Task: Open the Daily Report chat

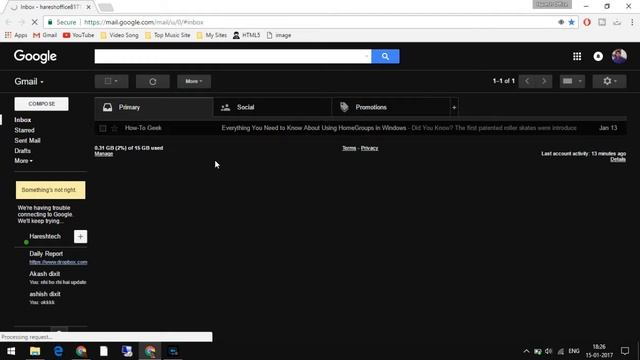Action: 46,253
